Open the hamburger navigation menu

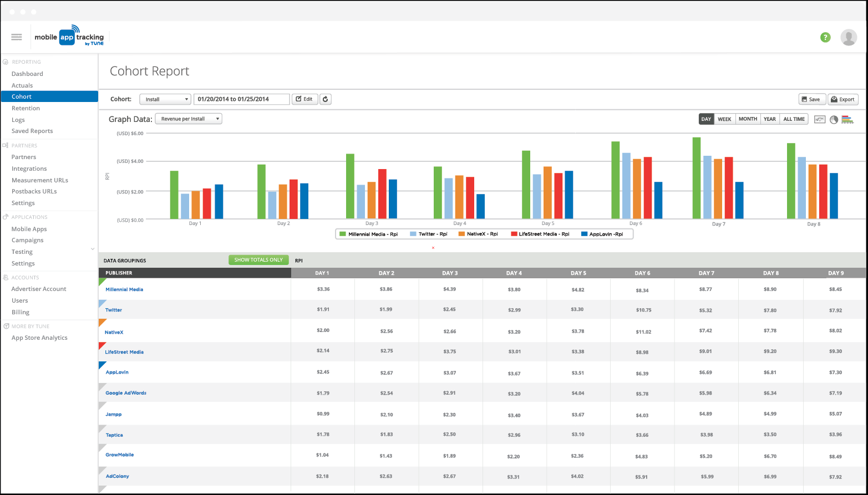tap(17, 37)
